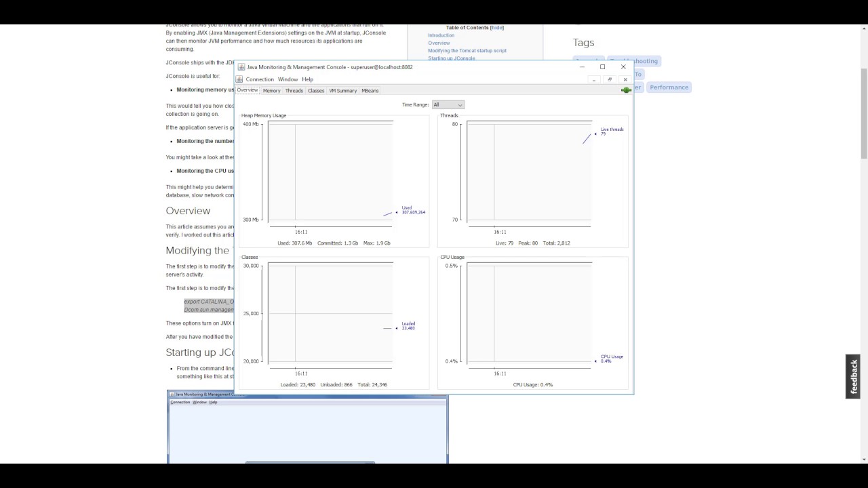The image size is (868, 488).
Task: Click the Overview heading in the article
Action: tap(188, 211)
